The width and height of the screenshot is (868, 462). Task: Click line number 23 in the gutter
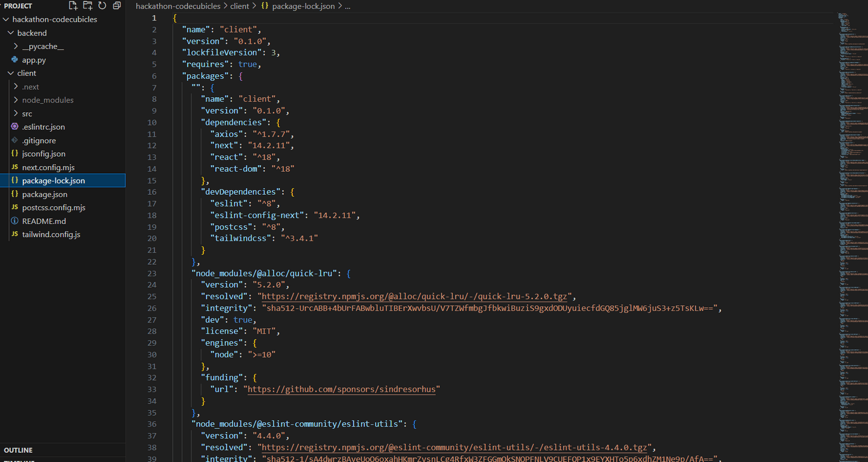(151, 273)
